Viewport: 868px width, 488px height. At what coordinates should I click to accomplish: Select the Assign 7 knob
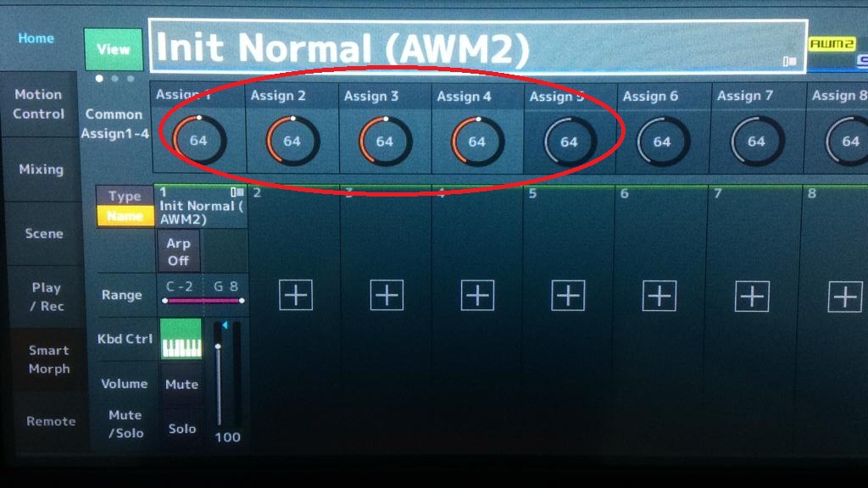756,141
